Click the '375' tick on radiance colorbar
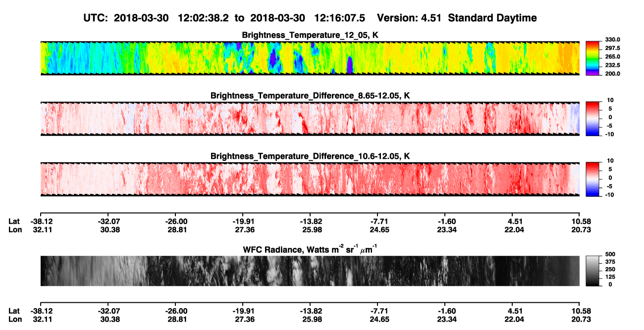644x330 pixels. pyautogui.click(x=611, y=262)
